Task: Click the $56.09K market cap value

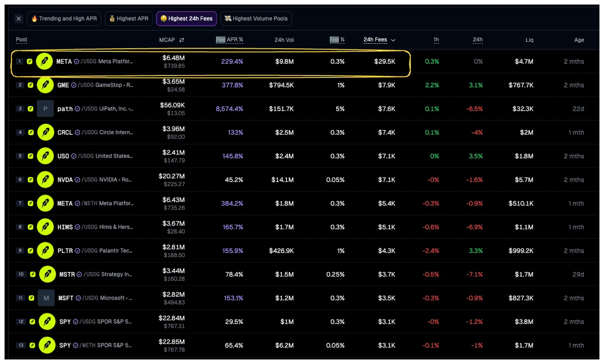Action: coord(173,105)
